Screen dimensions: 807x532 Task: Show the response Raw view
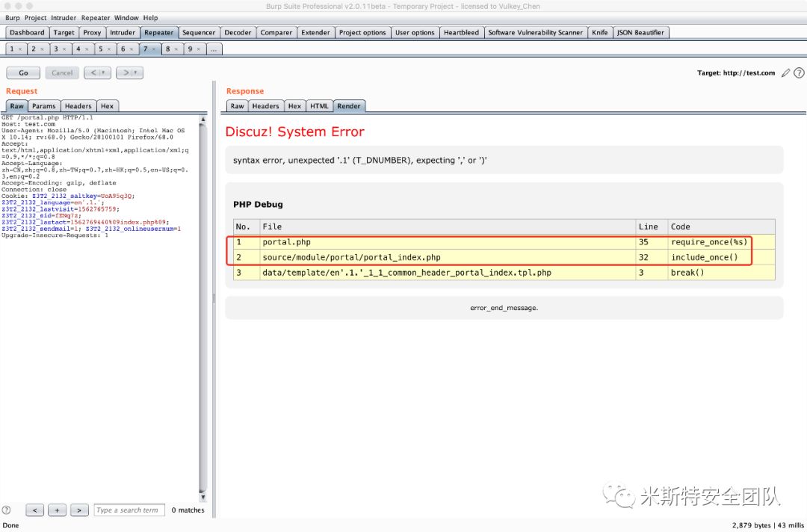pos(238,106)
